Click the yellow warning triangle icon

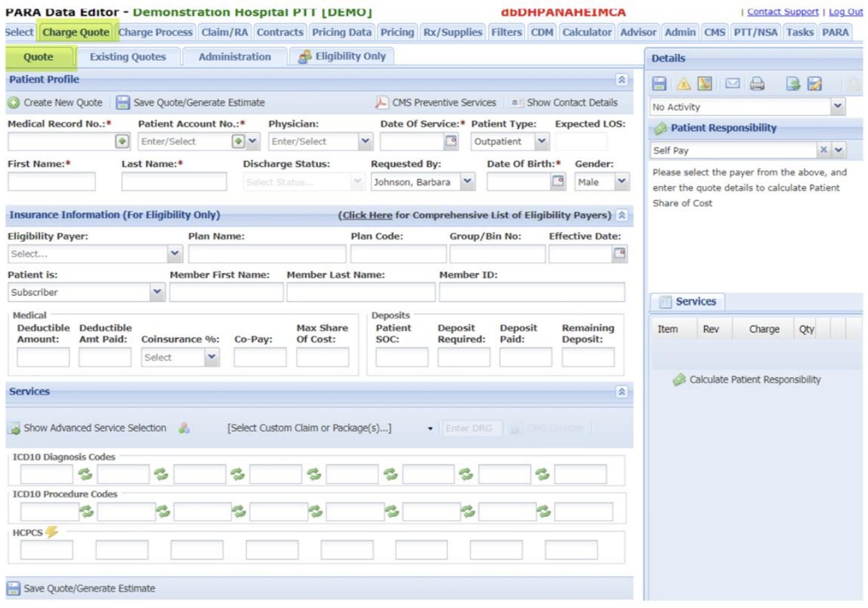pyautogui.click(x=683, y=84)
